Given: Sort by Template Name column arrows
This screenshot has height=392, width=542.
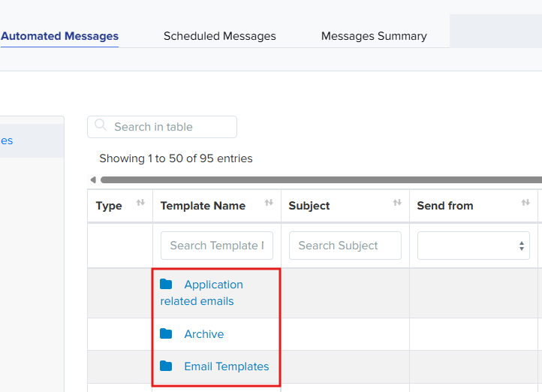Looking at the screenshot, I should (269, 203).
